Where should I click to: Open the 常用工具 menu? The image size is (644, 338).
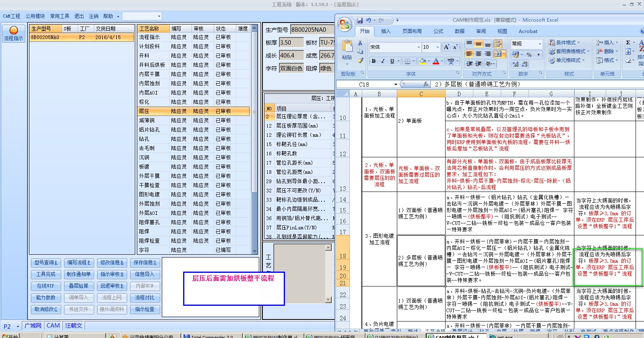tap(60, 16)
